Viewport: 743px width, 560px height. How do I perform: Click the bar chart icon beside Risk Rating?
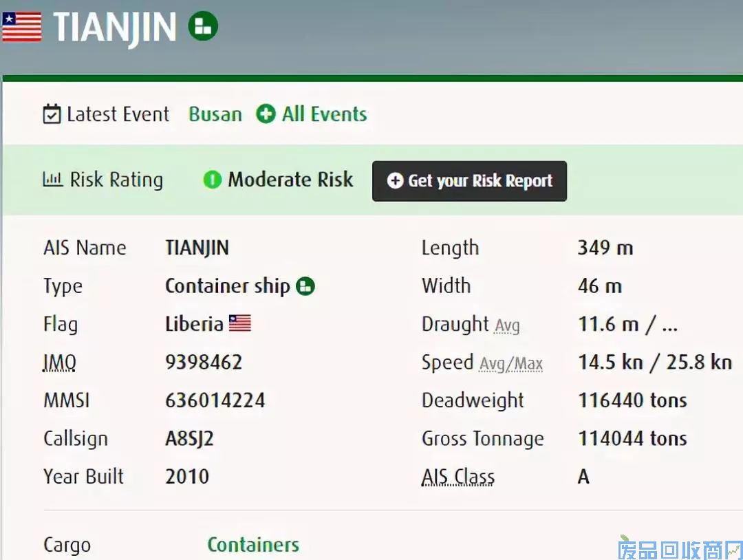(x=52, y=180)
